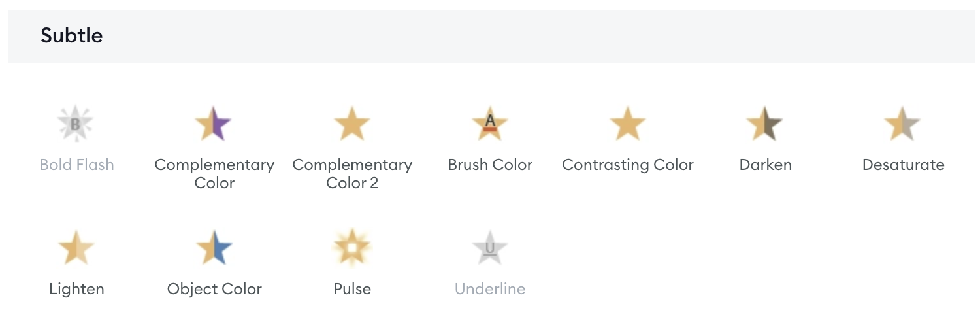Click the Pulse text label

click(x=352, y=289)
